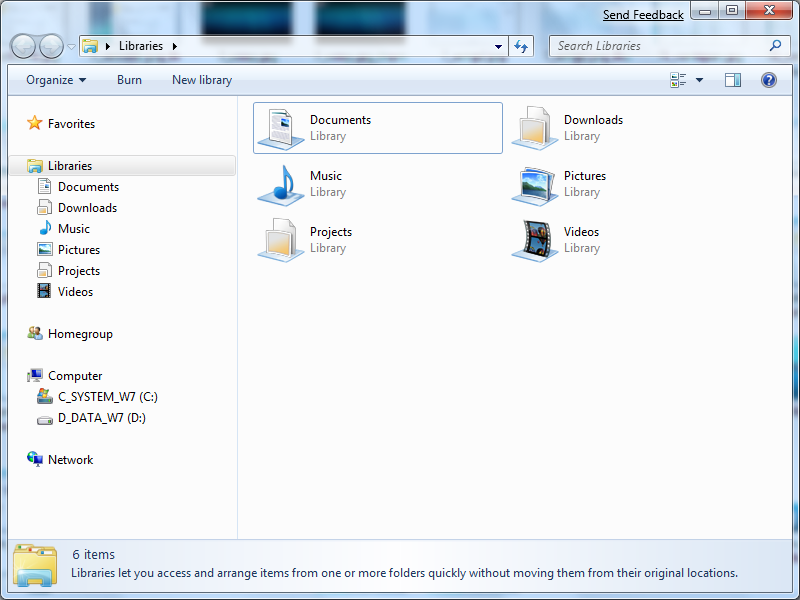The height and width of the screenshot is (600, 800).
Task: Select Music in the navigation tree
Action: (74, 229)
